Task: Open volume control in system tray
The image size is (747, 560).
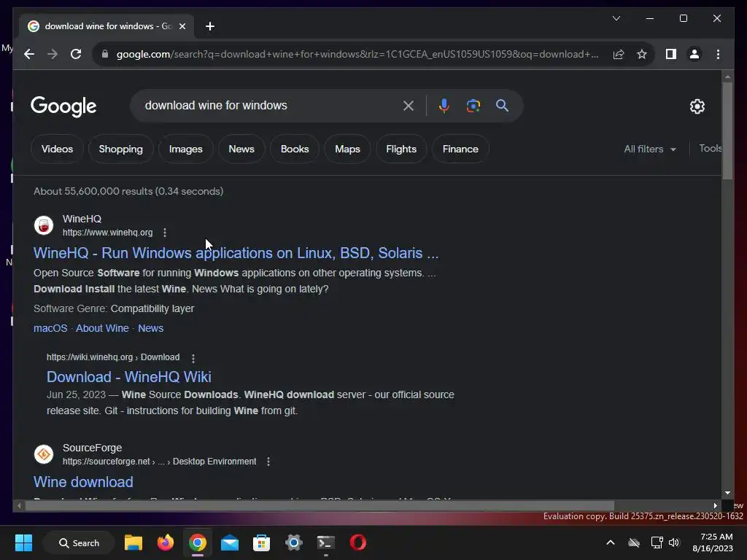Action: pos(673,542)
